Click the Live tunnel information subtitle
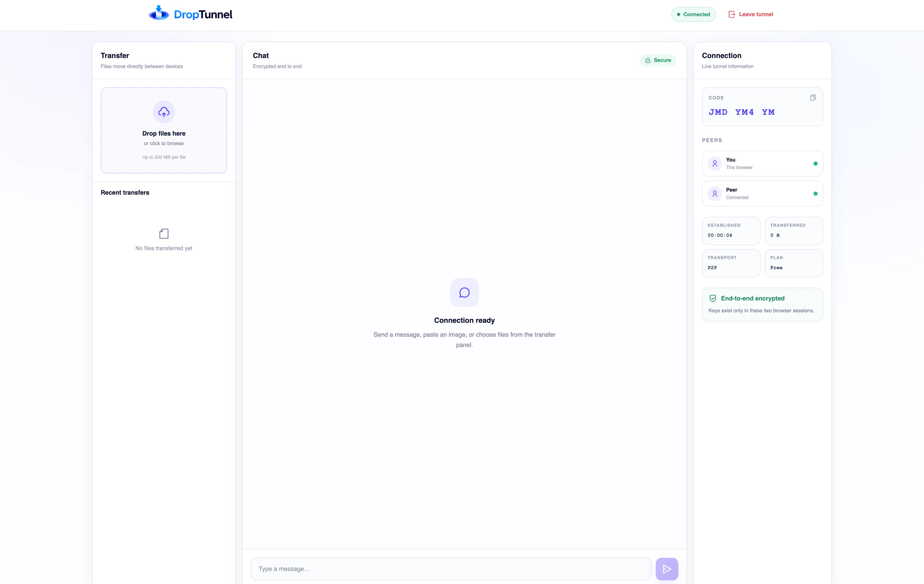The height and width of the screenshot is (584, 924). tap(727, 66)
